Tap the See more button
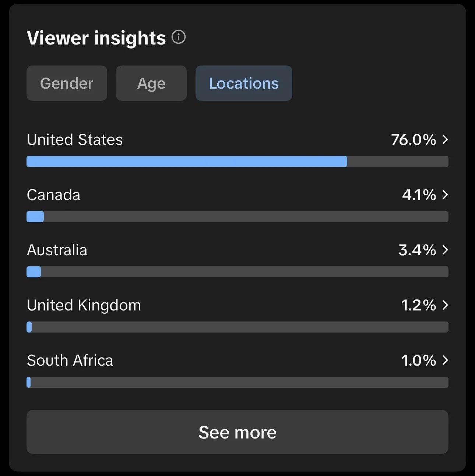This screenshot has height=476, width=475. (237, 432)
